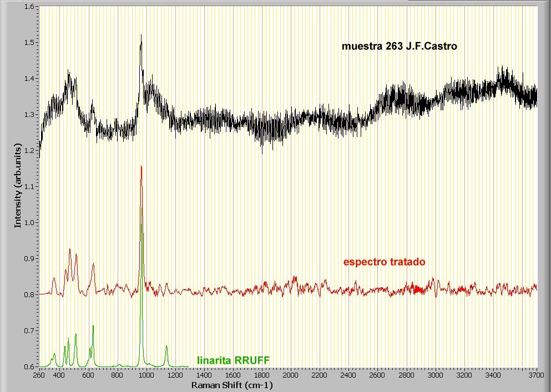Click the 1400 tick label on x-axis
Viewport: 551px width, 392px height.
tap(204, 375)
